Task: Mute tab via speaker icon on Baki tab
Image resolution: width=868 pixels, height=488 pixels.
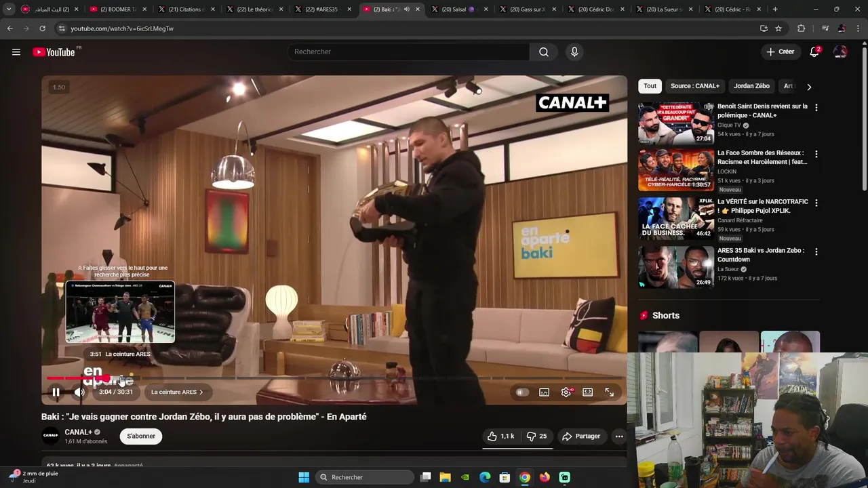Action: [407, 9]
